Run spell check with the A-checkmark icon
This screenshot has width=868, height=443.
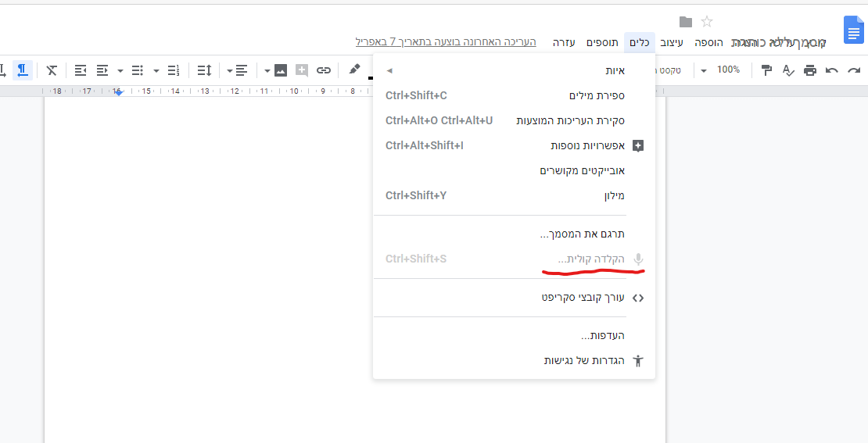(x=788, y=70)
